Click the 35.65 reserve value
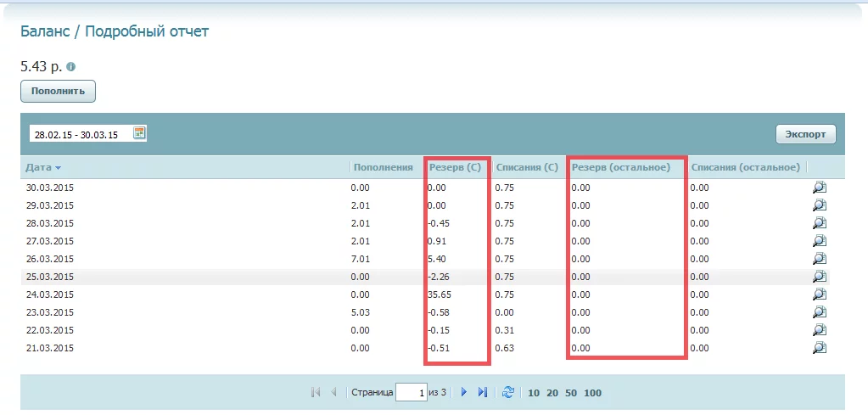 (x=440, y=295)
